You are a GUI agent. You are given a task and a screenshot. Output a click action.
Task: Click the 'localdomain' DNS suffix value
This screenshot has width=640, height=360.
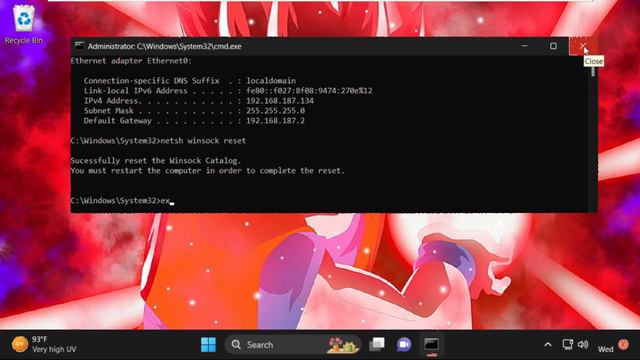271,81
